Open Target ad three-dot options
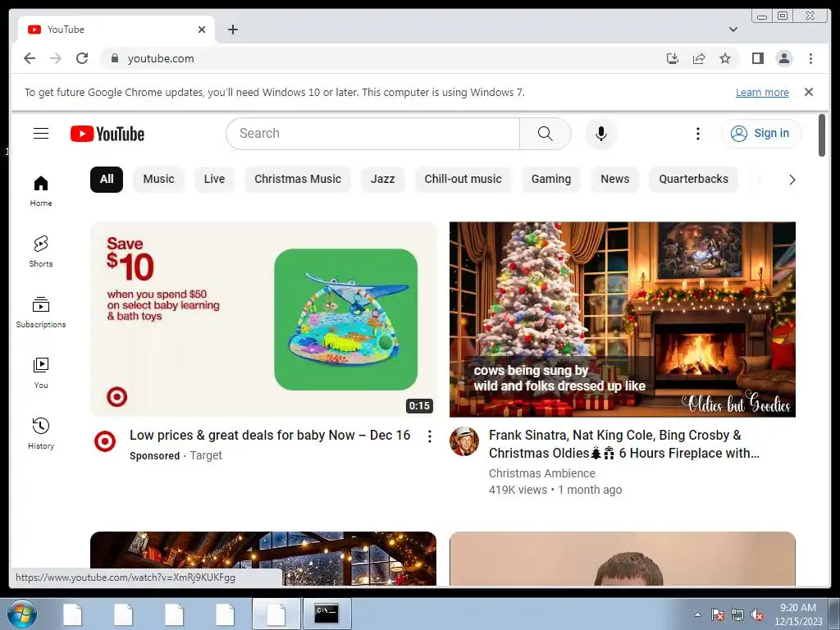Viewport: 840px width, 630px height. [x=430, y=436]
